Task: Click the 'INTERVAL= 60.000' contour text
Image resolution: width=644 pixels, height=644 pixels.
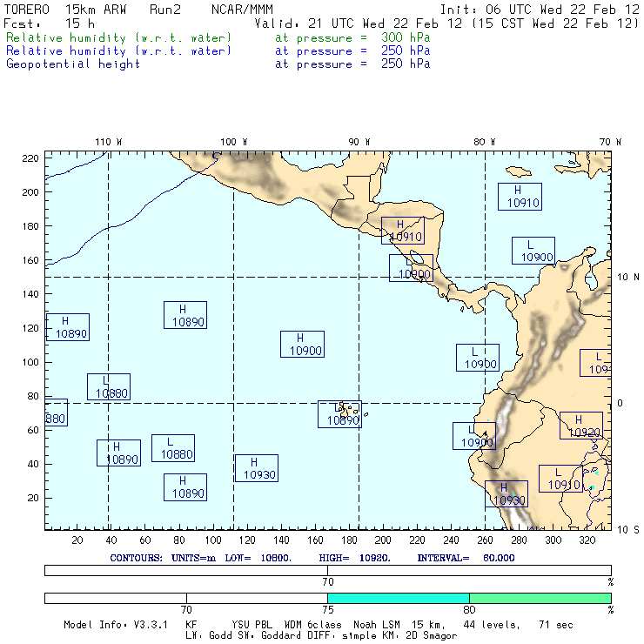Action: coord(466,558)
